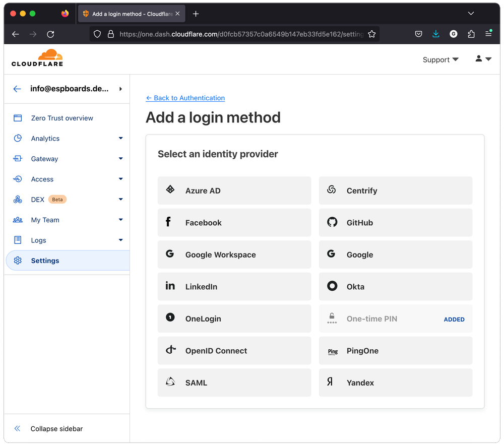Click the LinkedIn logo icon

pos(170,286)
